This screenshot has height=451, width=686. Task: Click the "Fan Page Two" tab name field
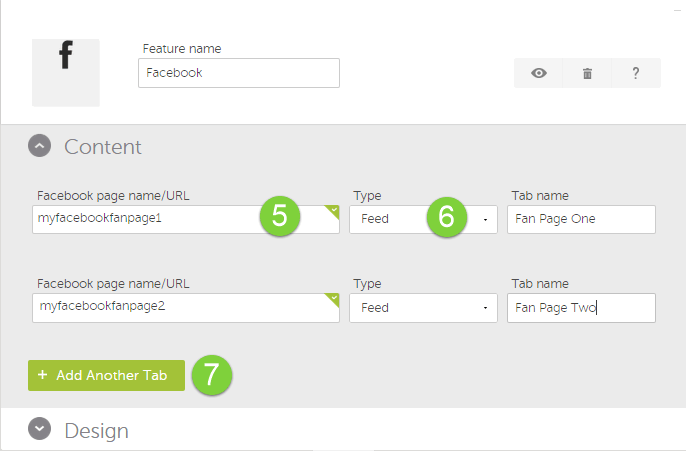coord(580,307)
